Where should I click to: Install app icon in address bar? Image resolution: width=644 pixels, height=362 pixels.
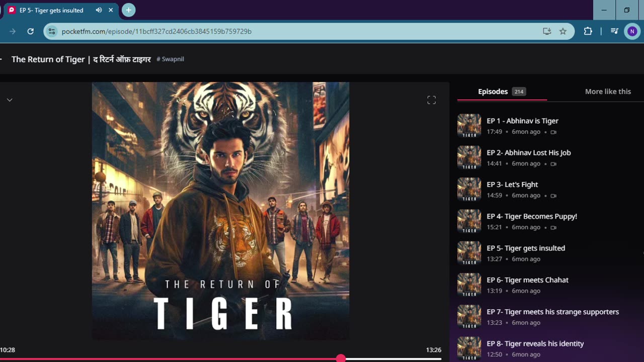pyautogui.click(x=547, y=31)
